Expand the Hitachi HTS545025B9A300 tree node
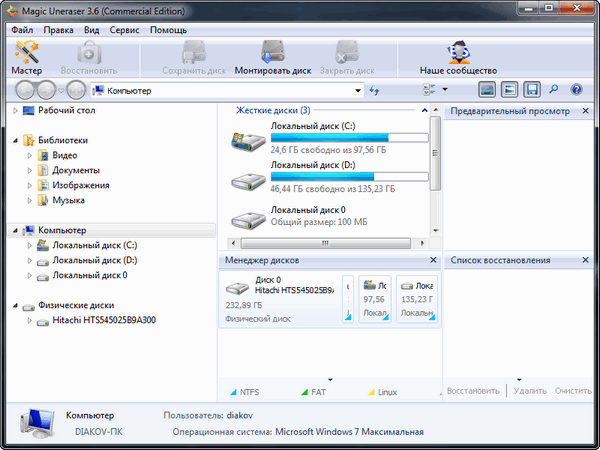The width and height of the screenshot is (600, 450). pos(29,320)
